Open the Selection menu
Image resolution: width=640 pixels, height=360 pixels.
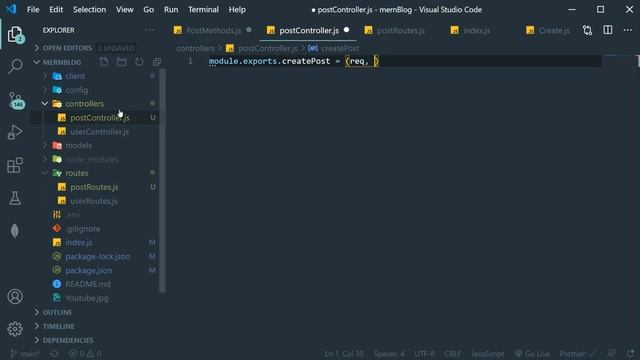[x=89, y=9]
